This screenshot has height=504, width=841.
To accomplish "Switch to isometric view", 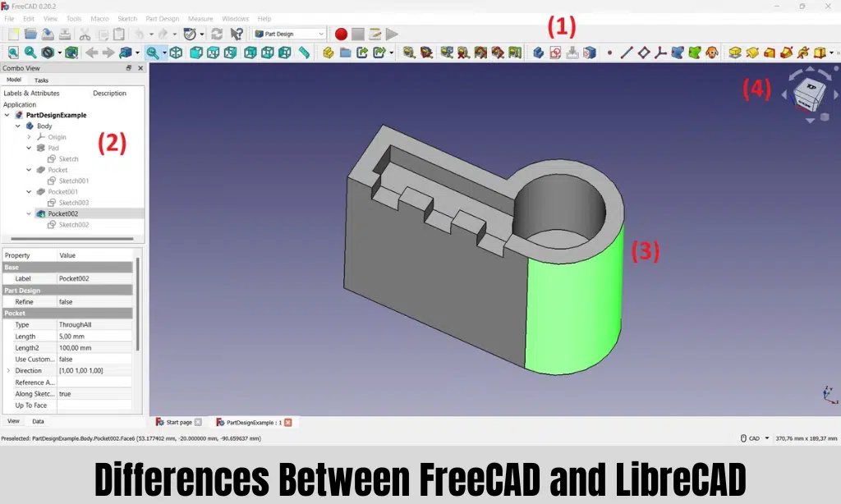I will [x=177, y=53].
